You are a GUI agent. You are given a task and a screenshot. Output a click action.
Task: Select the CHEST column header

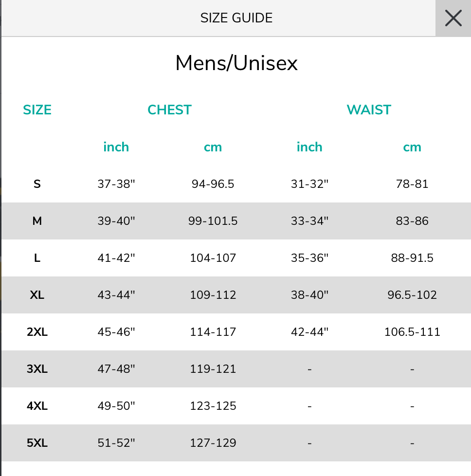point(169,110)
